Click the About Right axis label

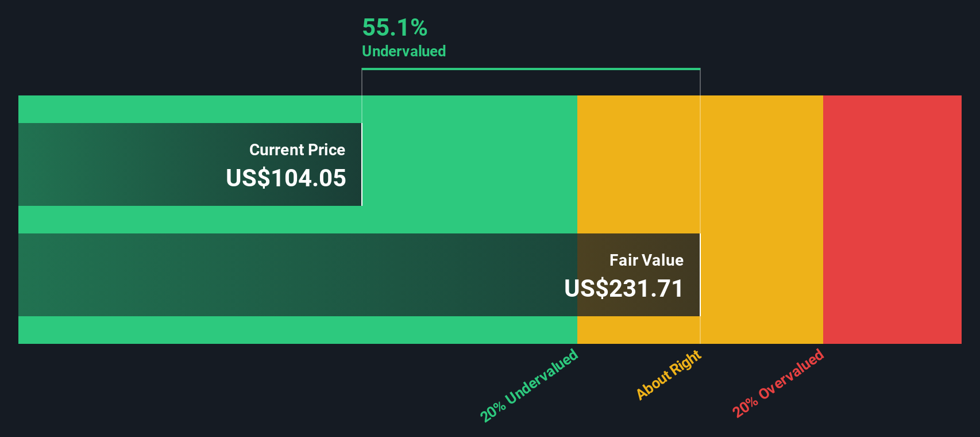pos(669,375)
